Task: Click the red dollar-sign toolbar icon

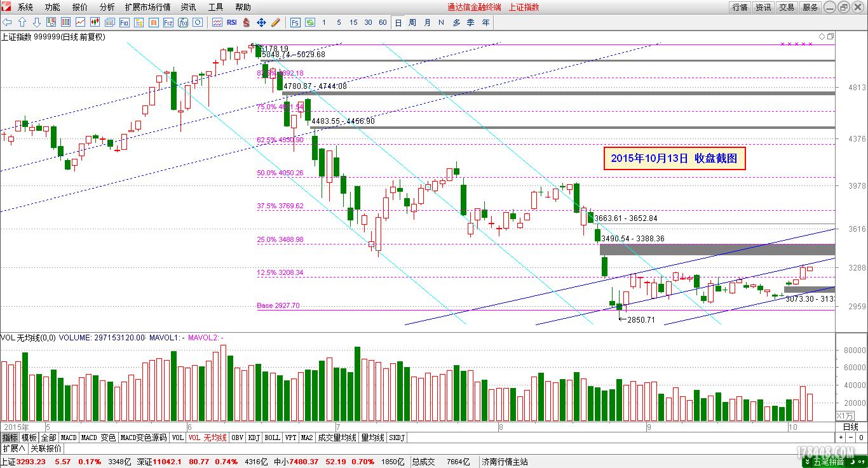Action: 247,22
